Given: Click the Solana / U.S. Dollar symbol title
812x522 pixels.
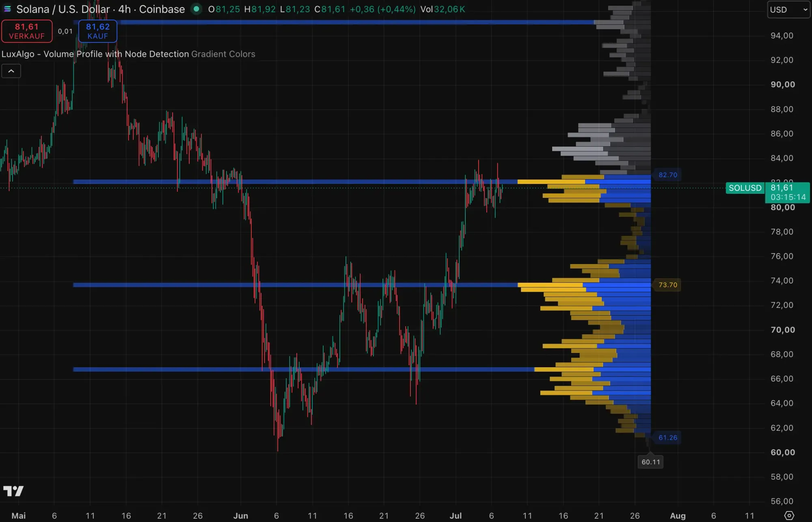Looking at the screenshot, I should point(63,9).
